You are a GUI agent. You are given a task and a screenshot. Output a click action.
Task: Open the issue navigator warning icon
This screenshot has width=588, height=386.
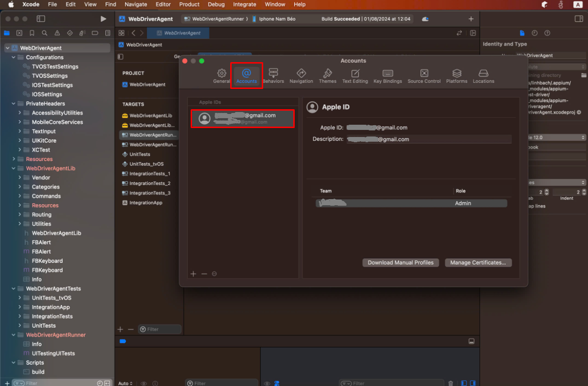coord(57,33)
